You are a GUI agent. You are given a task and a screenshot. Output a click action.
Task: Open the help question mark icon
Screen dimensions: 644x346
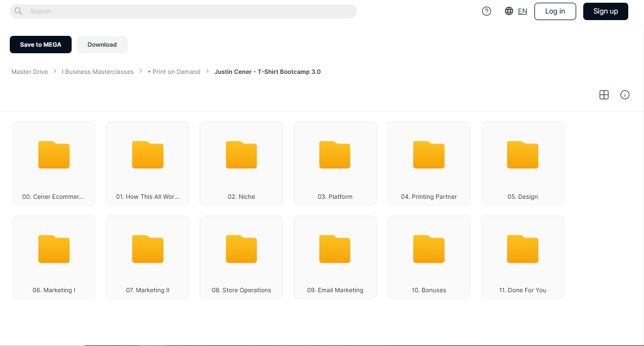[486, 11]
